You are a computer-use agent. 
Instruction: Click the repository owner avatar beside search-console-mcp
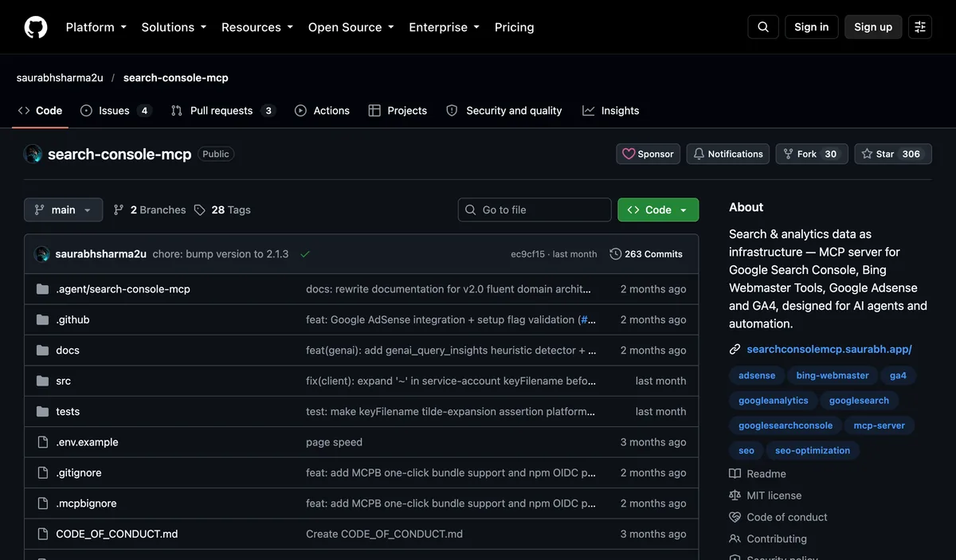pyautogui.click(x=33, y=154)
